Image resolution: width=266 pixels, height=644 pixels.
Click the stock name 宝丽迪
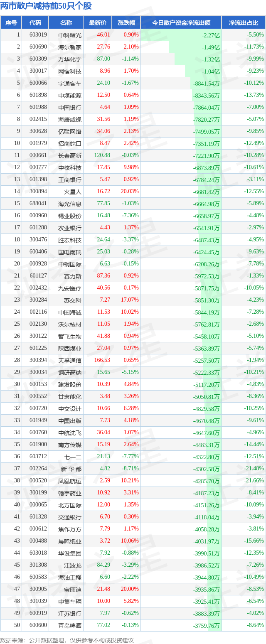pos(73,589)
